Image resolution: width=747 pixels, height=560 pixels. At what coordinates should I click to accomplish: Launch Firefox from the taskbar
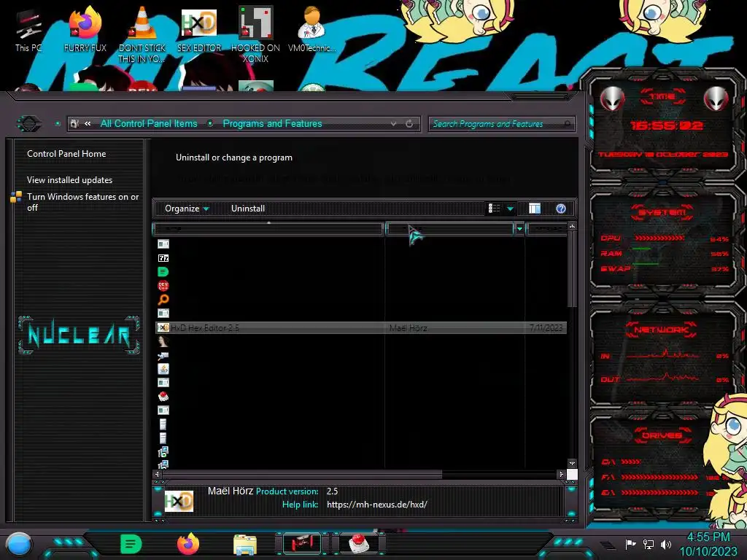(x=187, y=544)
